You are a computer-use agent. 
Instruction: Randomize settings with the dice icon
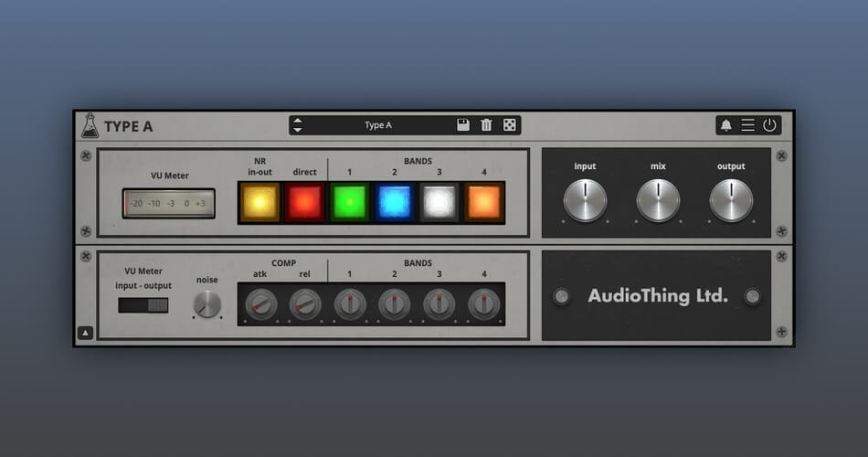(510, 125)
